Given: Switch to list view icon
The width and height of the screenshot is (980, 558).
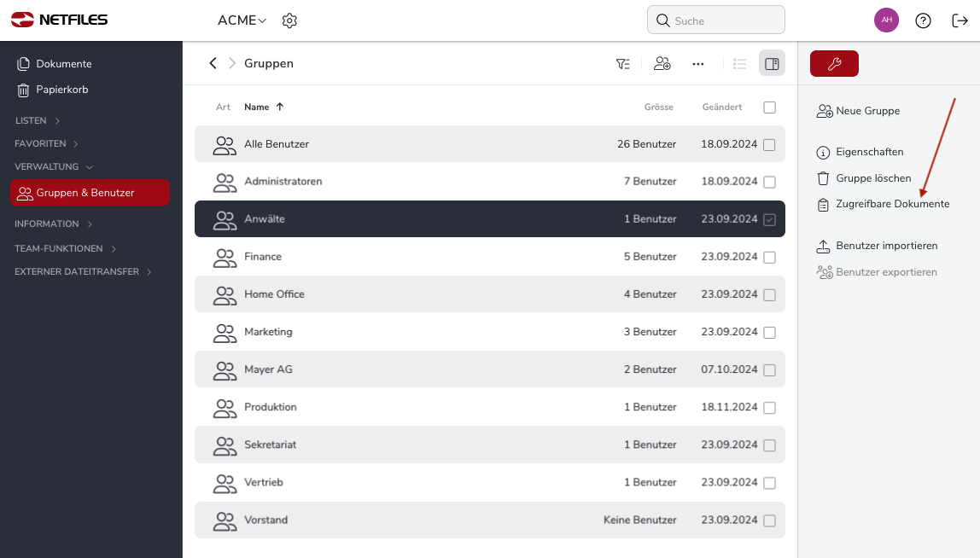Looking at the screenshot, I should [740, 64].
